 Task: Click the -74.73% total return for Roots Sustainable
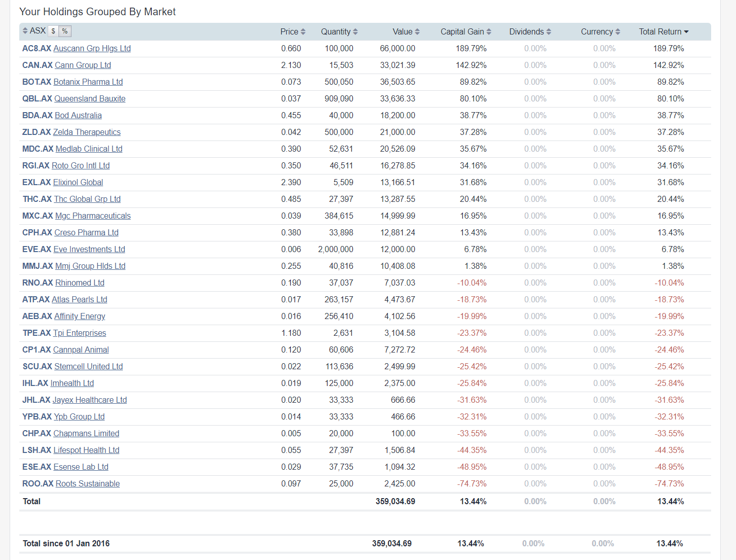tap(669, 483)
